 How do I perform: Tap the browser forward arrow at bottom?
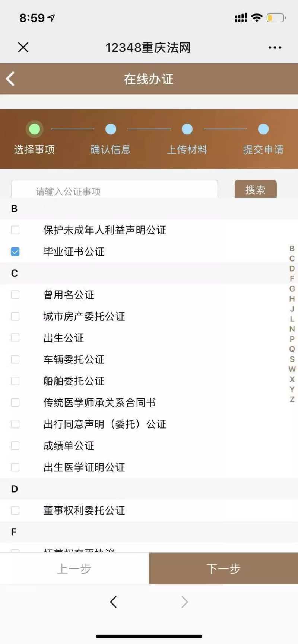(x=184, y=602)
